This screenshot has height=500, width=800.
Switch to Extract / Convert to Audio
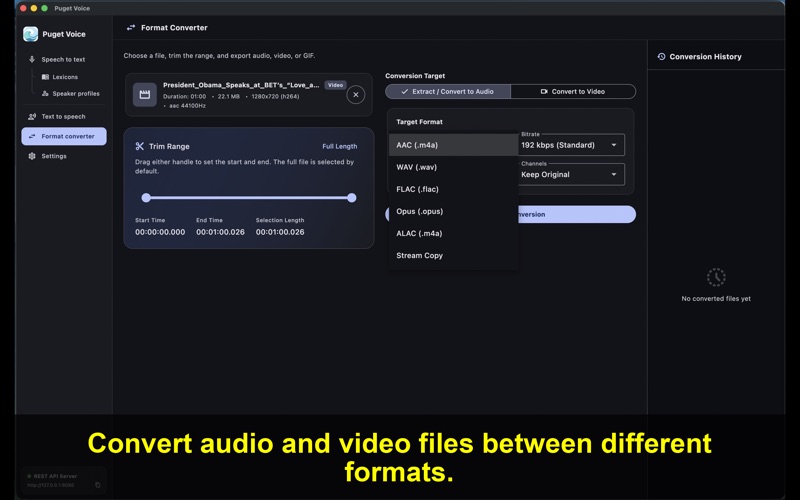point(448,91)
